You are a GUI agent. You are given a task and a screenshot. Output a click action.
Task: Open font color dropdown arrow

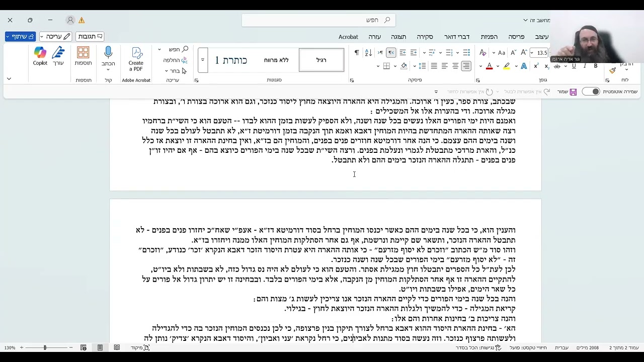tap(480, 66)
